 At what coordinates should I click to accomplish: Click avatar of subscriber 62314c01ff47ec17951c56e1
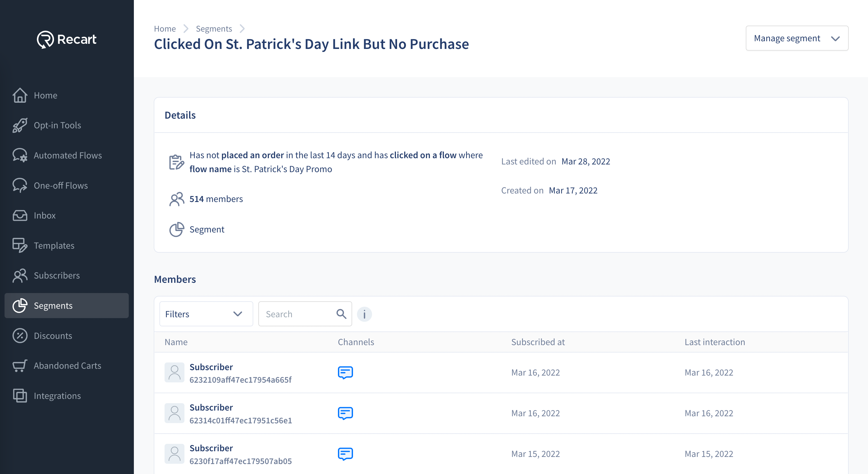coord(174,413)
